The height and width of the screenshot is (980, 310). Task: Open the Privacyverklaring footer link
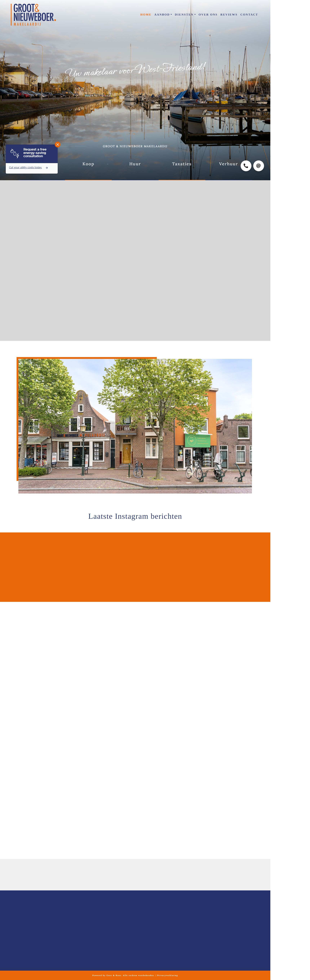[x=167, y=975]
